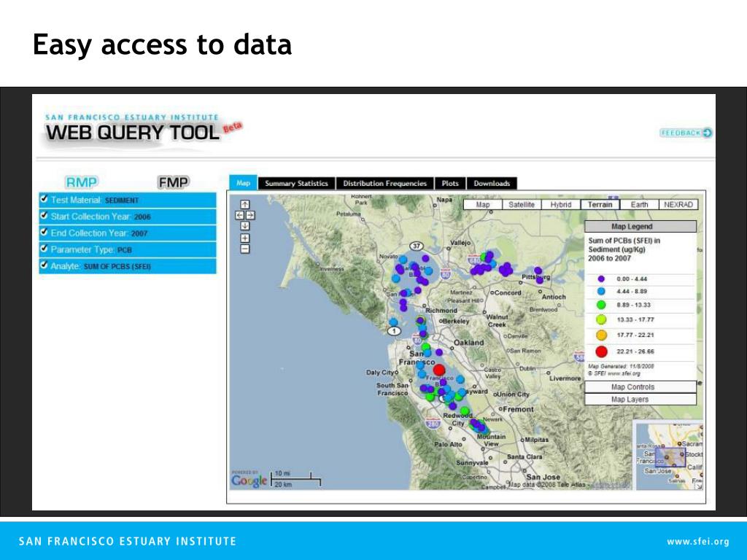747x560 pixels.
Task: Click the Google logo on map
Action: (x=249, y=480)
